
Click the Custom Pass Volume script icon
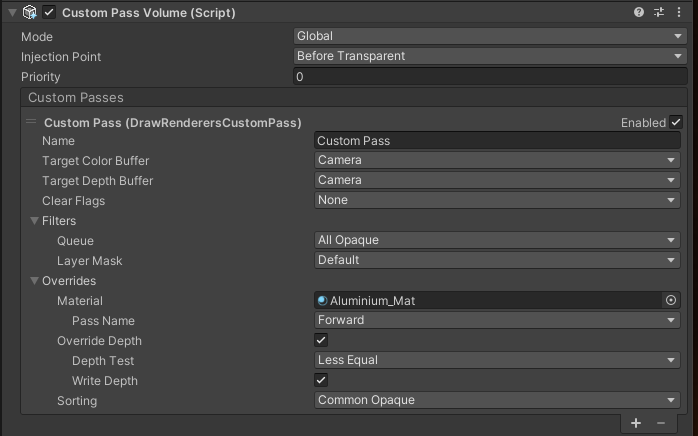pyautogui.click(x=30, y=13)
